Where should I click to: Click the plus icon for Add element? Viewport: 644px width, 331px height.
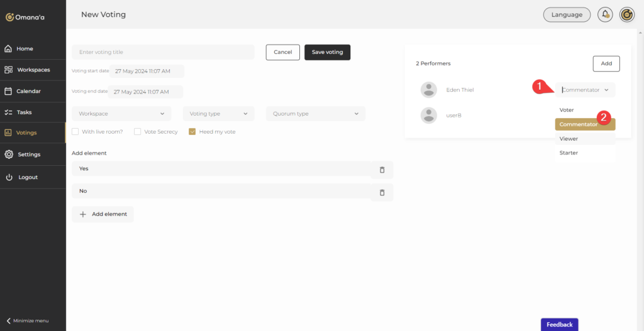[83, 214]
